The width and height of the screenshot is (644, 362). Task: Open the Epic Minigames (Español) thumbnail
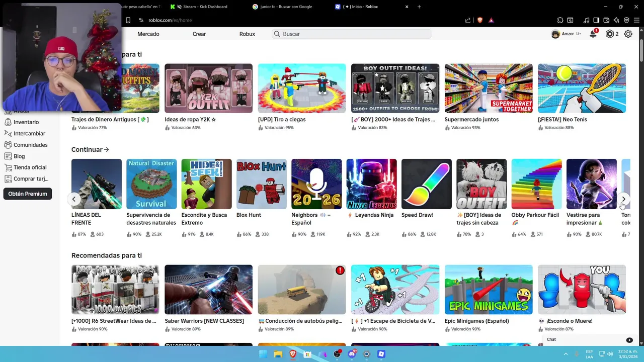coord(489,290)
